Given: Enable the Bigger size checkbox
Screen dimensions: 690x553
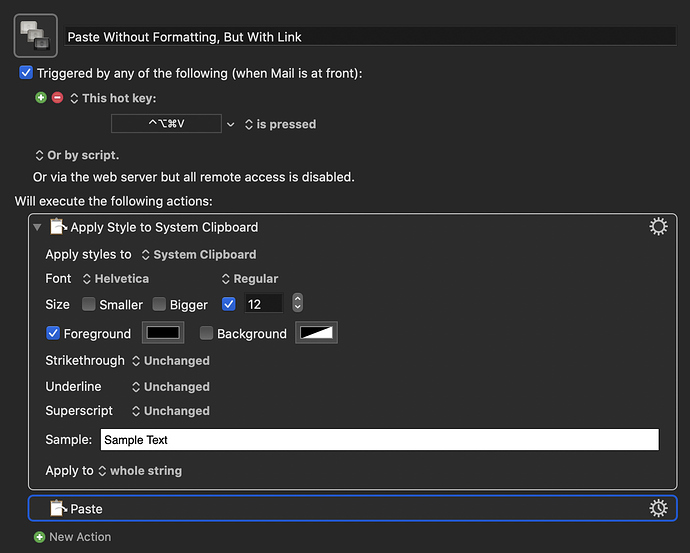Looking at the screenshot, I should 159,304.
